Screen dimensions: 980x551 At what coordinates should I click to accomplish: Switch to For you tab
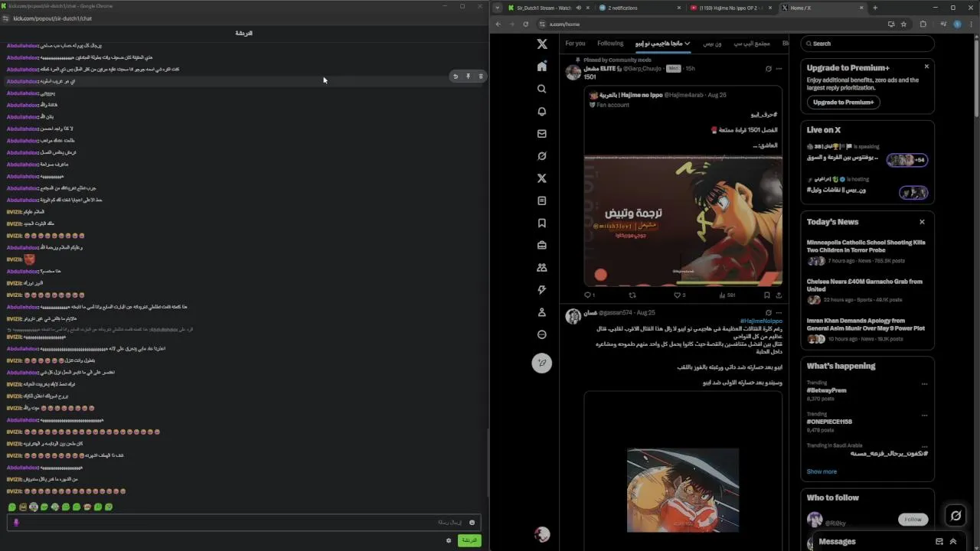click(575, 44)
